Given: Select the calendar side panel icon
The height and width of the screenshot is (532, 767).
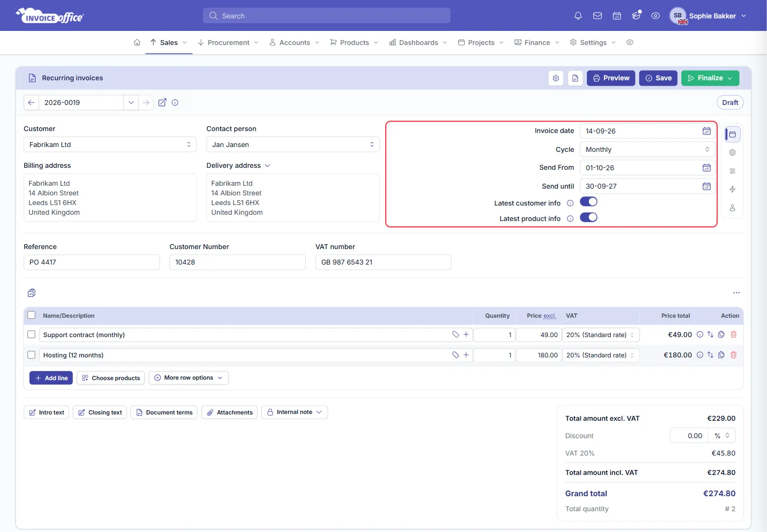Looking at the screenshot, I should [x=733, y=134].
